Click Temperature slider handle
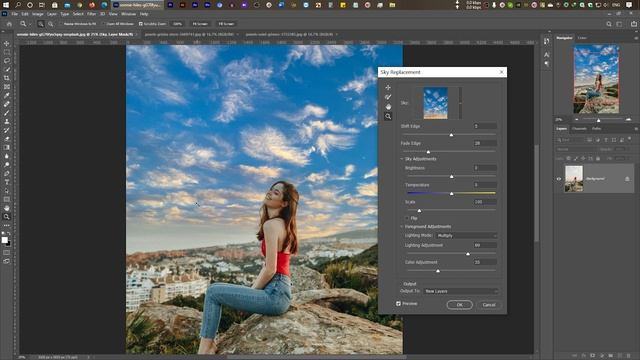 [451, 193]
